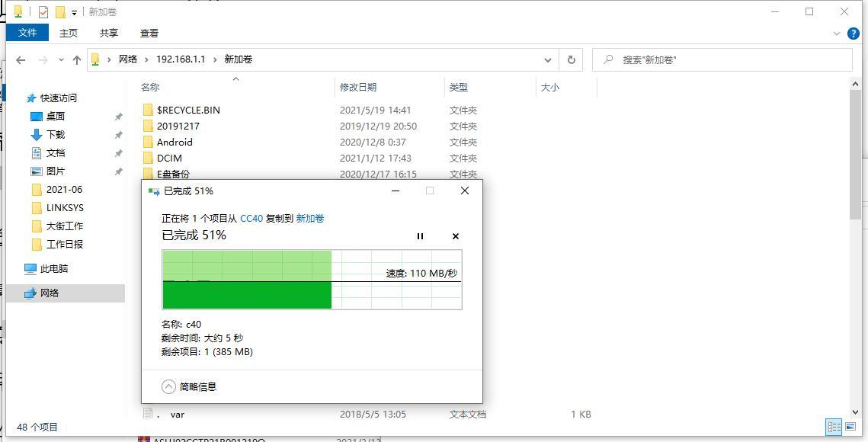Screen dimensions: 868x442
Task: Go up one folder level
Action: tap(77, 59)
